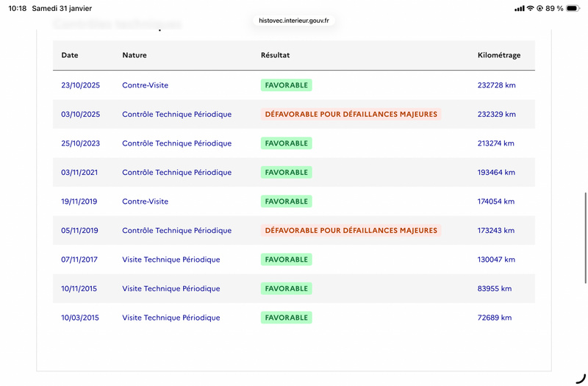Select the Nature column header
This screenshot has height=386, width=588.
tap(135, 55)
